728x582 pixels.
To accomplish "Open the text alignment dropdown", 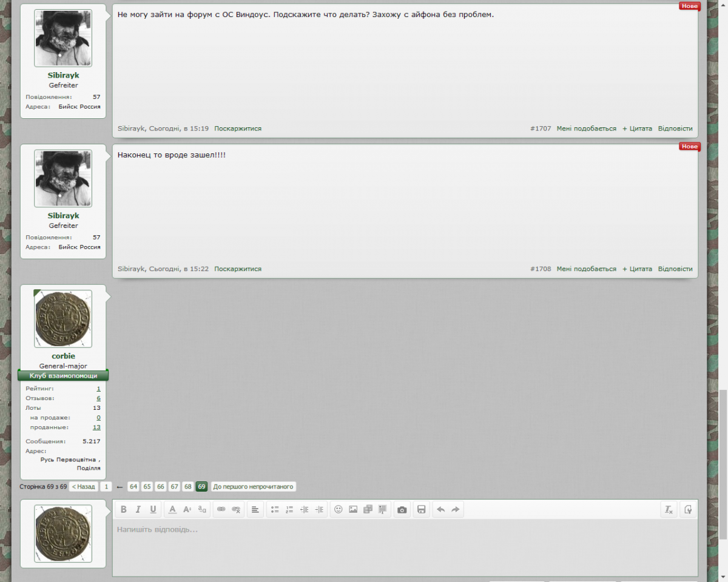I will pyautogui.click(x=255, y=509).
